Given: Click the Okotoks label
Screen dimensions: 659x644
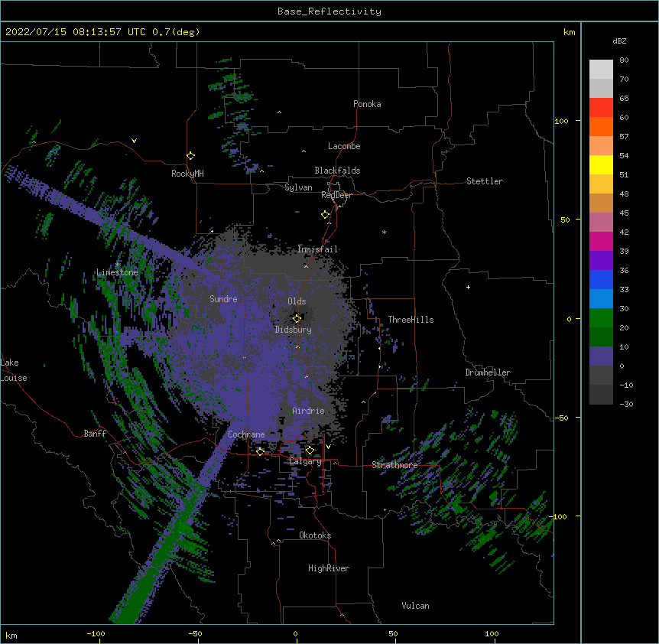Looking at the screenshot, I should [315, 535].
